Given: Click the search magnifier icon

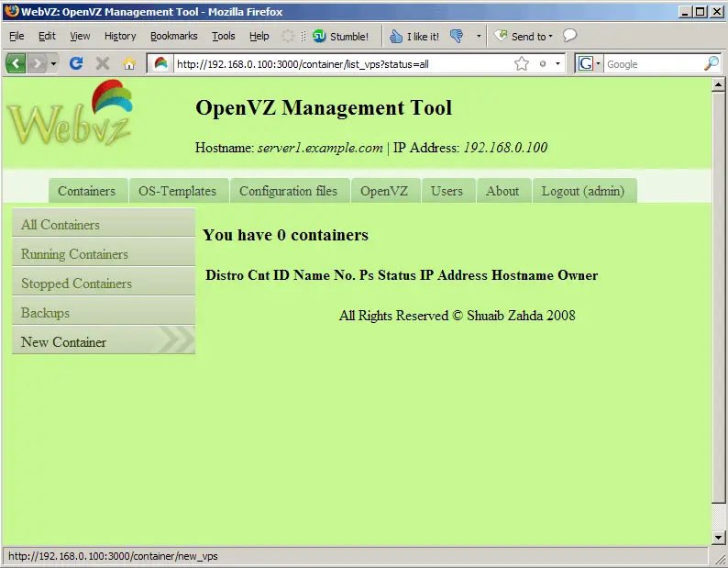Looking at the screenshot, I should pyautogui.click(x=711, y=63).
